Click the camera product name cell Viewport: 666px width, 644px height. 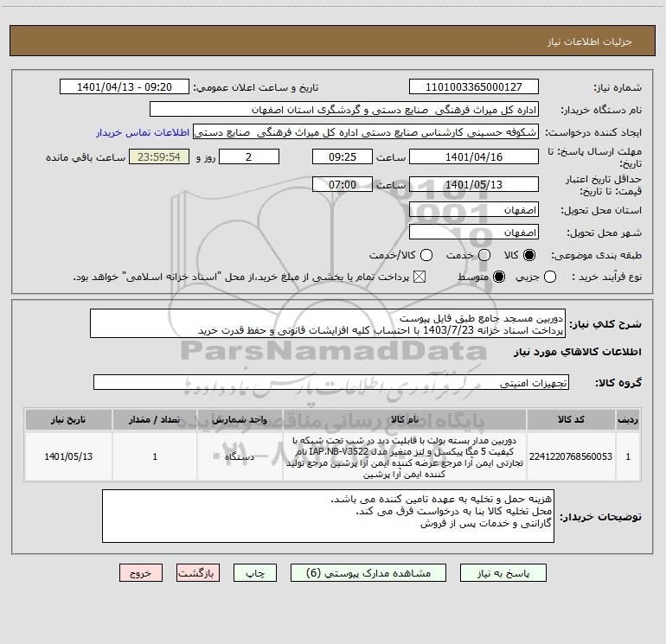click(405, 456)
